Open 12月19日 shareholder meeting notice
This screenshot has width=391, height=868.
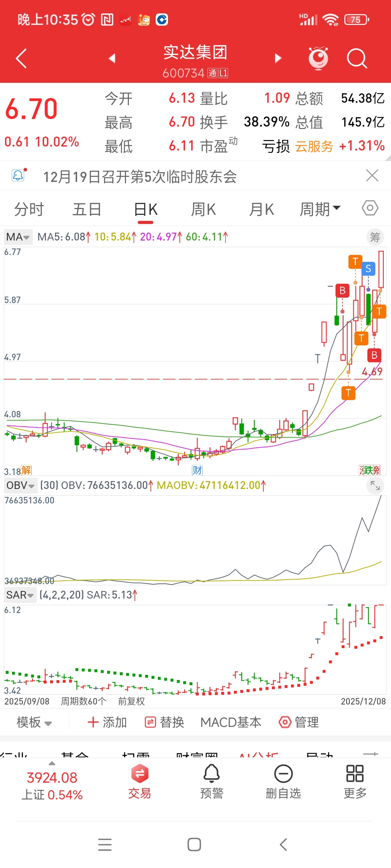(x=140, y=176)
